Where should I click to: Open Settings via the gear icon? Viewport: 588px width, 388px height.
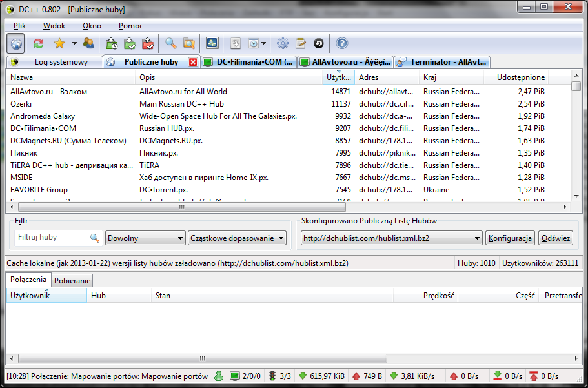[282, 43]
